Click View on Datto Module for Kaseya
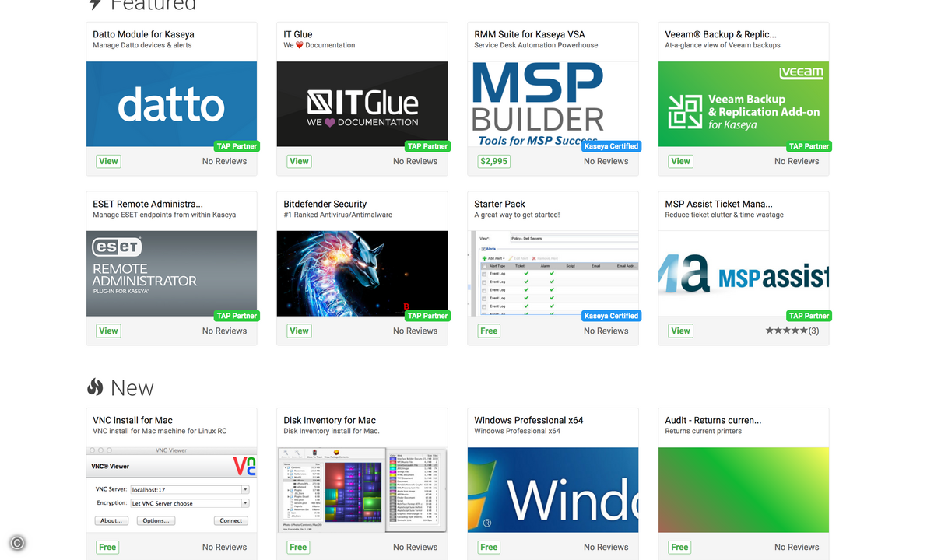 point(108,161)
